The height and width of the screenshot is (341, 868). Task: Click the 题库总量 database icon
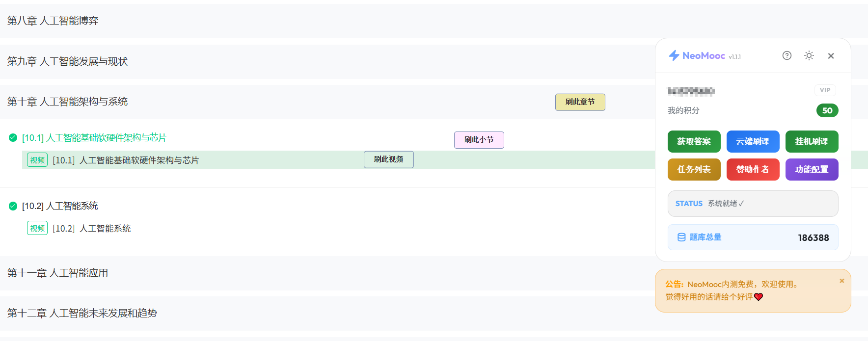click(681, 237)
